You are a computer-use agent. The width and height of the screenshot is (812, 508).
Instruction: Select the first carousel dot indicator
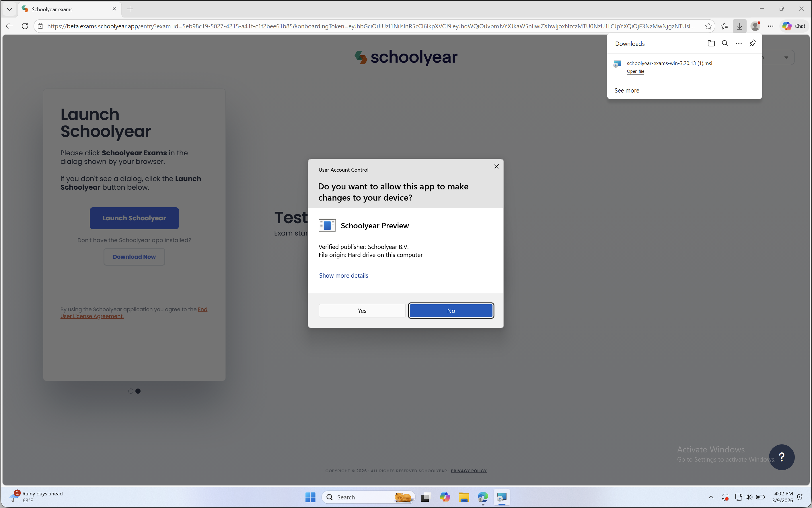(x=131, y=391)
